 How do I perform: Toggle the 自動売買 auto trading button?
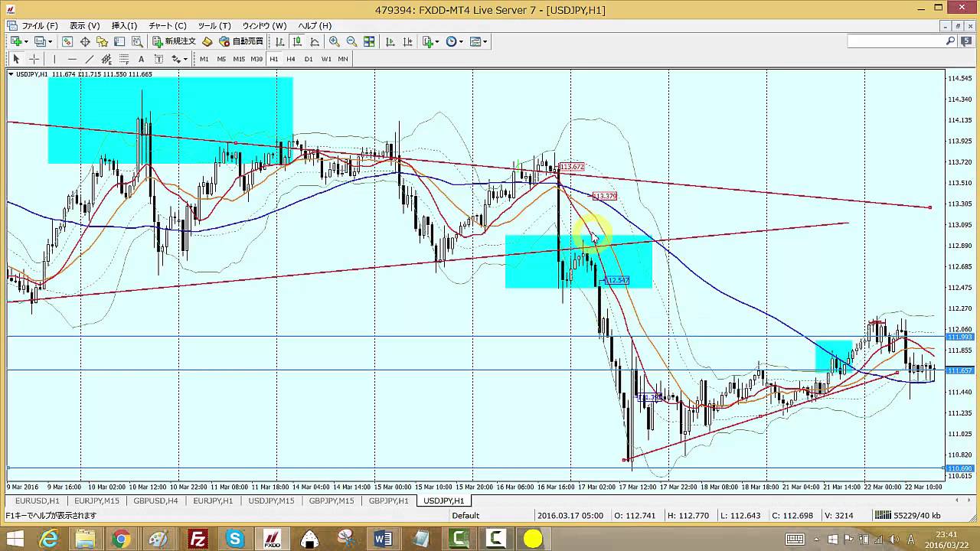click(x=241, y=41)
